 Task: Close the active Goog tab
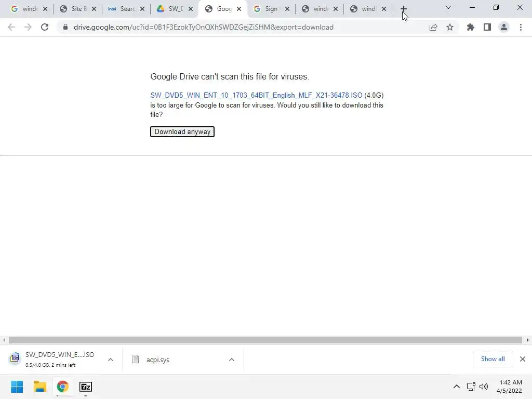pos(239,9)
